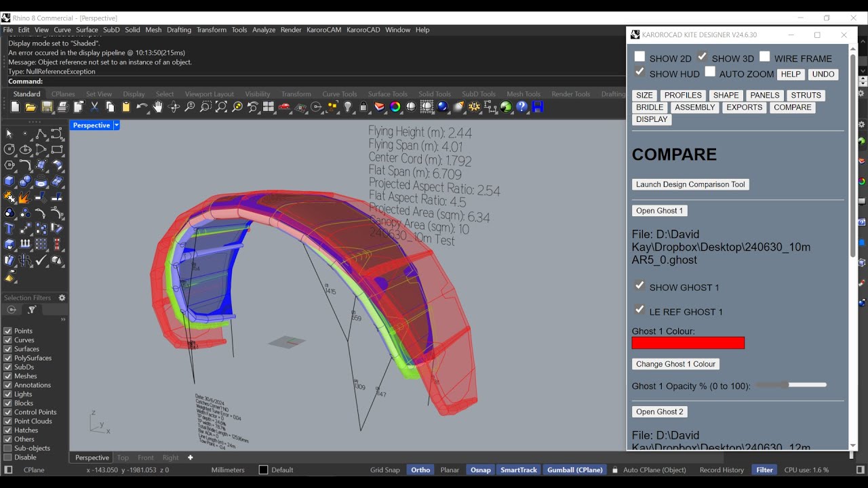
Task: Click the Open Ghost 2 button
Action: (x=660, y=411)
